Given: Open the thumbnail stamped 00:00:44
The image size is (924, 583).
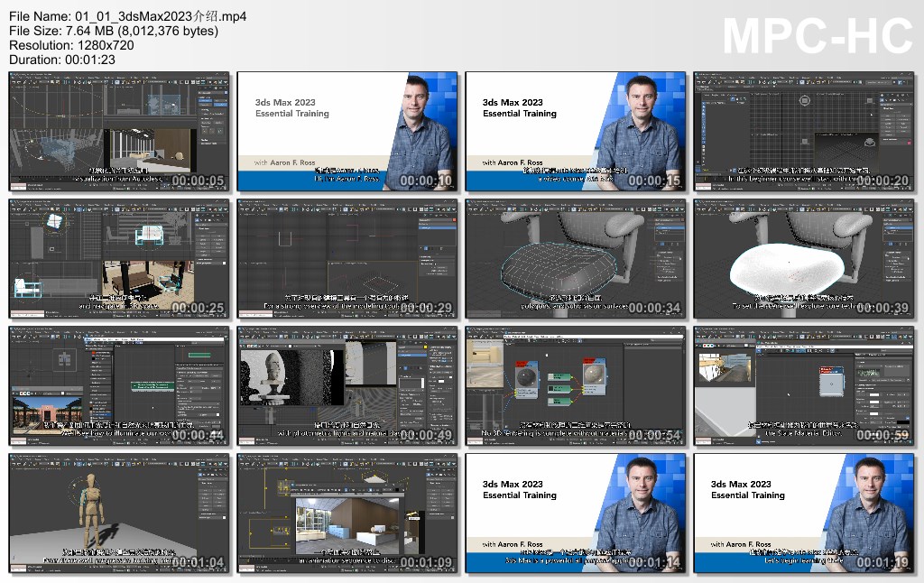Looking at the screenshot, I should pos(119,386).
